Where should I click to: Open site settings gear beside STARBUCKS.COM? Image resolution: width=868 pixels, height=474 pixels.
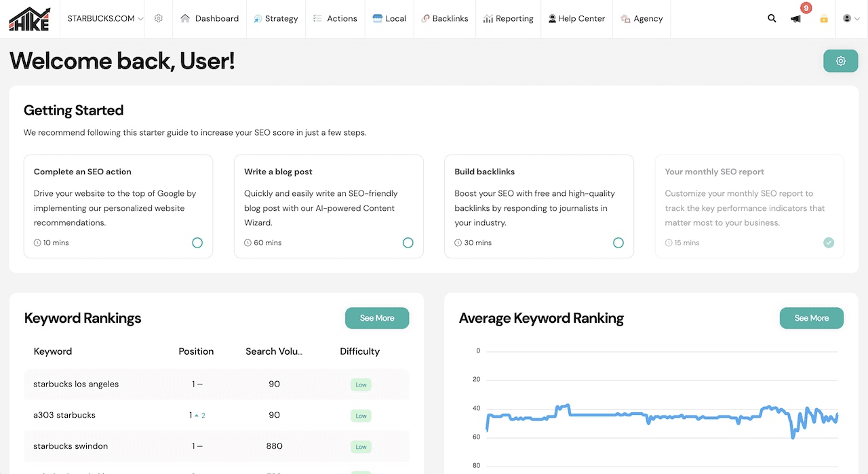[x=159, y=19]
